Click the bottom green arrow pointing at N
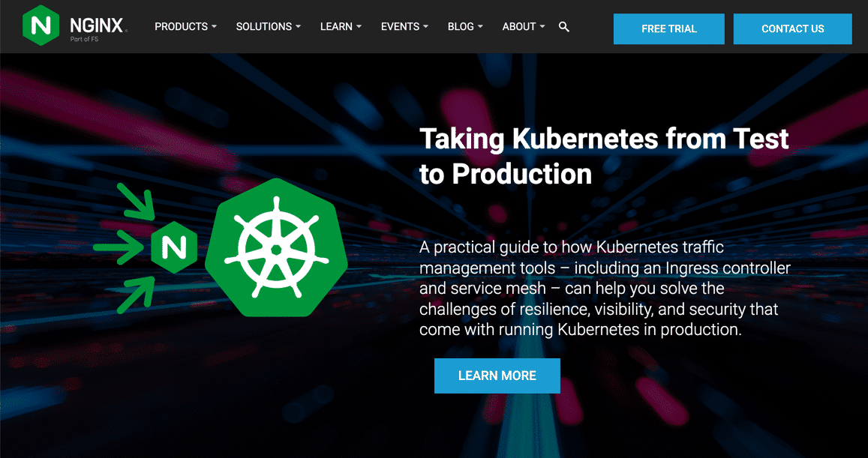Screen dimensions: 868x458 137,293
